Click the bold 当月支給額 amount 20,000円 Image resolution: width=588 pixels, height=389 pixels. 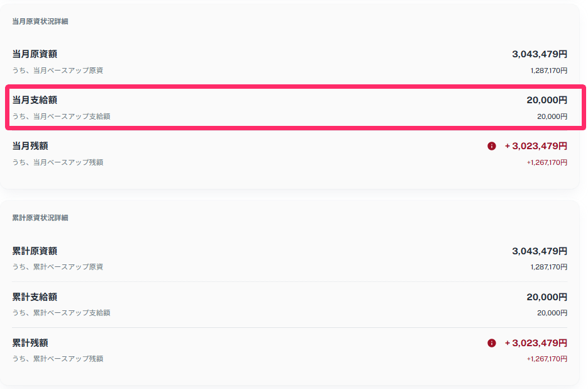coord(546,100)
